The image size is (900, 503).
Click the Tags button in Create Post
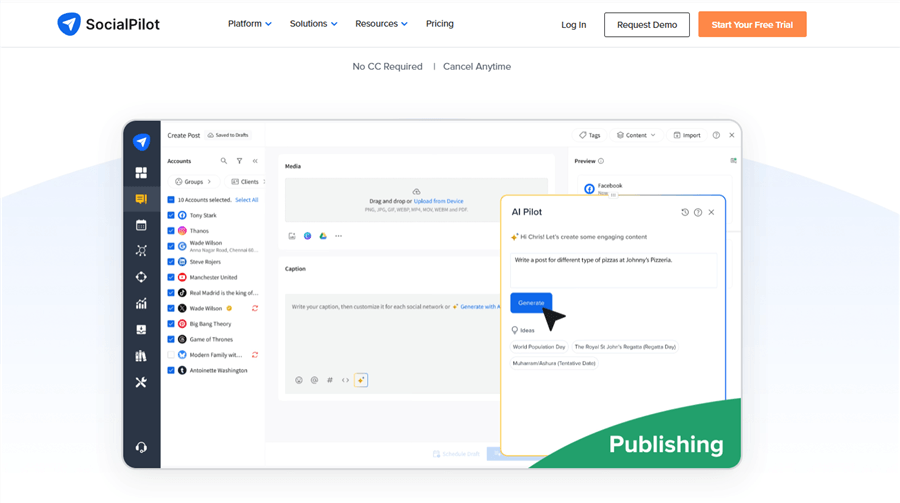(x=589, y=135)
